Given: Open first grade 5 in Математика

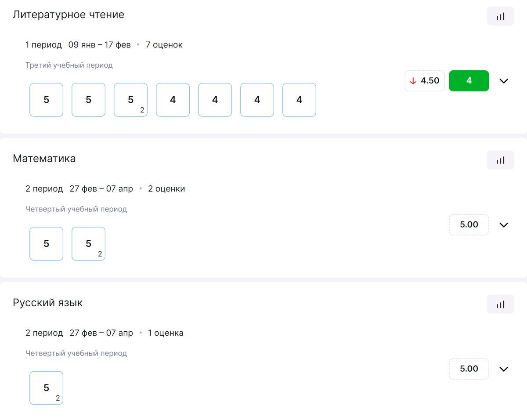Looking at the screenshot, I should (x=47, y=244).
